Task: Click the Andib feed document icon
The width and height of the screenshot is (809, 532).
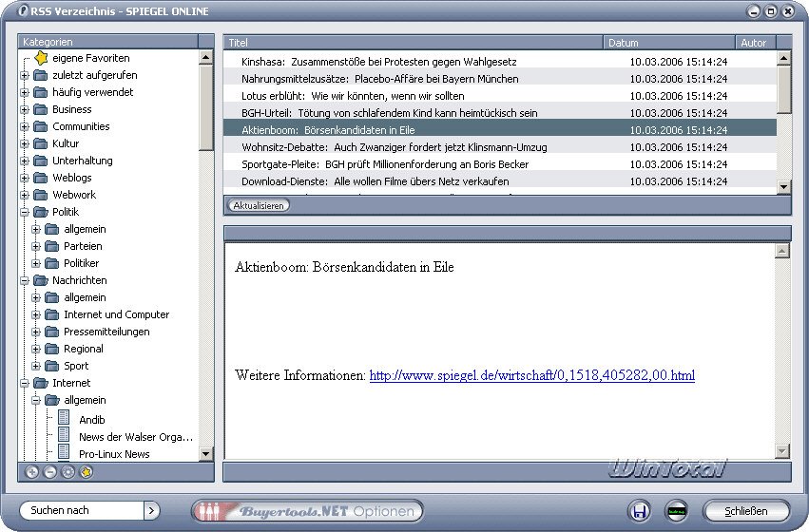Action: [64, 418]
